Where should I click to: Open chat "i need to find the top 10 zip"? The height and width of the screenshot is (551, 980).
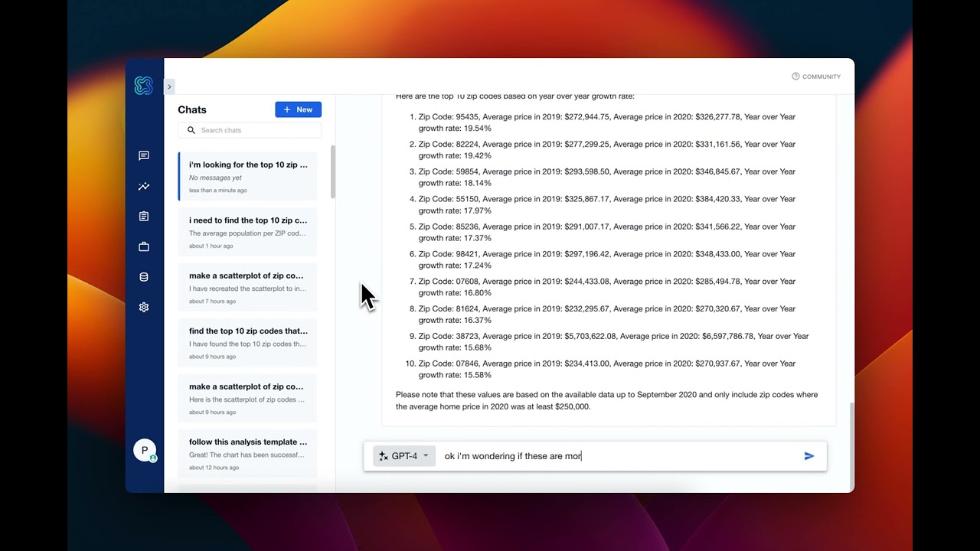pos(247,232)
